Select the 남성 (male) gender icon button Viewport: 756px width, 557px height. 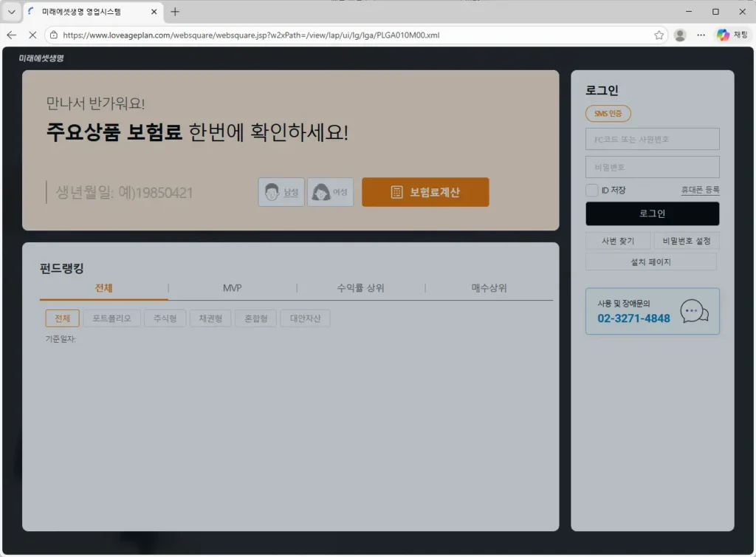pyautogui.click(x=281, y=192)
